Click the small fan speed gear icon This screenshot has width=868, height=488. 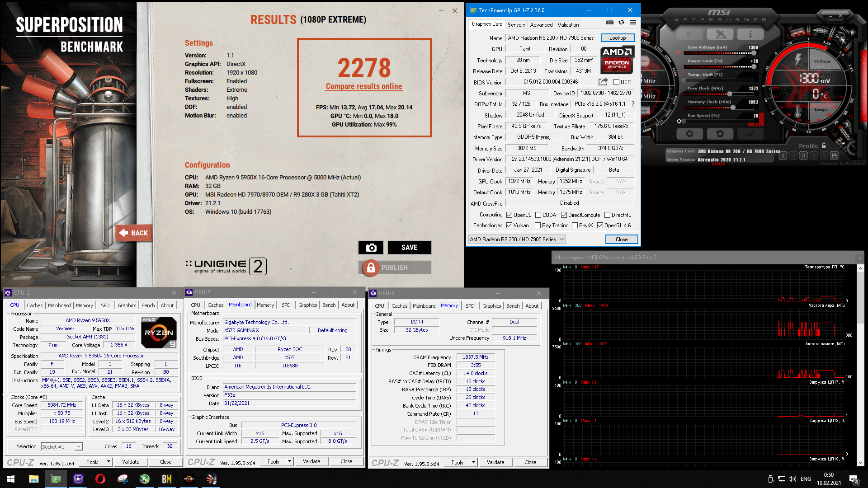[679, 121]
